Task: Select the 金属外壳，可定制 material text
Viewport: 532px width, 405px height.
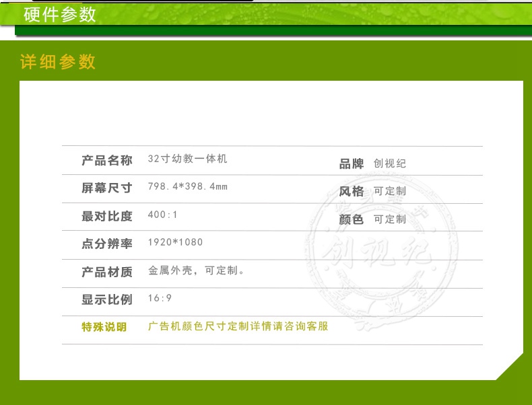Action: (x=196, y=271)
